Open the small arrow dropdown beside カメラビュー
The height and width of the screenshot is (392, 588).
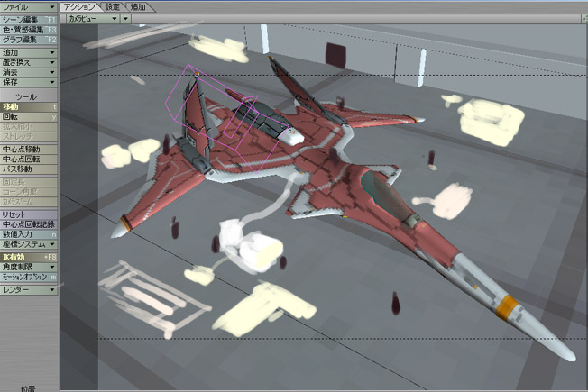pyautogui.click(x=125, y=18)
